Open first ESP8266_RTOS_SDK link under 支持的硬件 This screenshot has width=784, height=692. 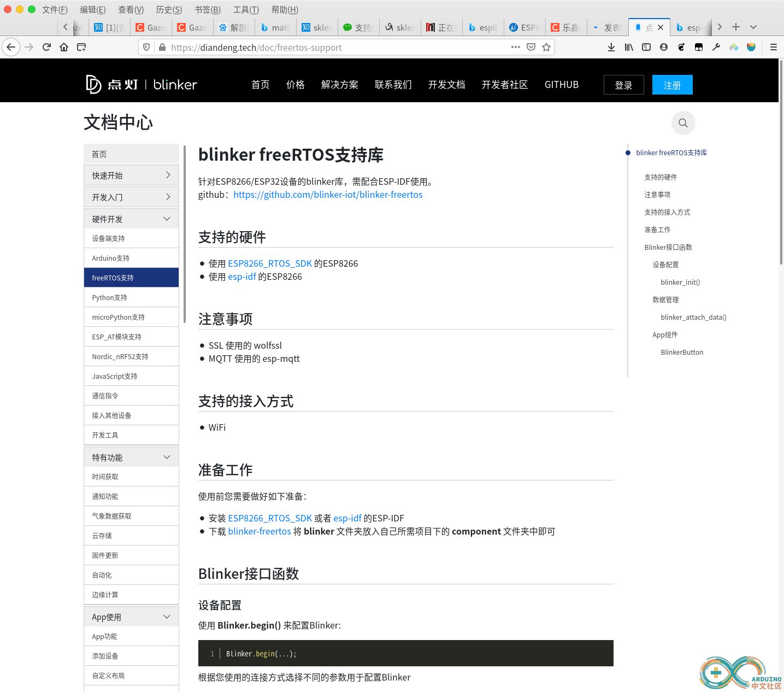[270, 263]
